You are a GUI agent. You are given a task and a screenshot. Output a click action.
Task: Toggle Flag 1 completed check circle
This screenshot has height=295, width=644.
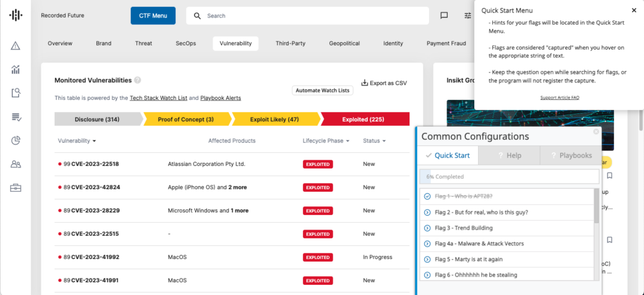428,196
